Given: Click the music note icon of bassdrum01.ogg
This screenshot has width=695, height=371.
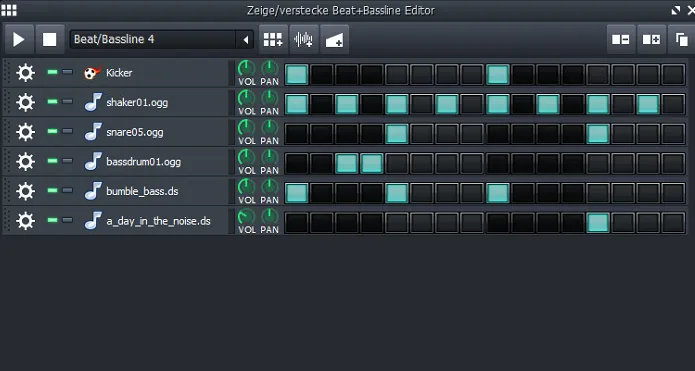Looking at the screenshot, I should click(x=93, y=162).
